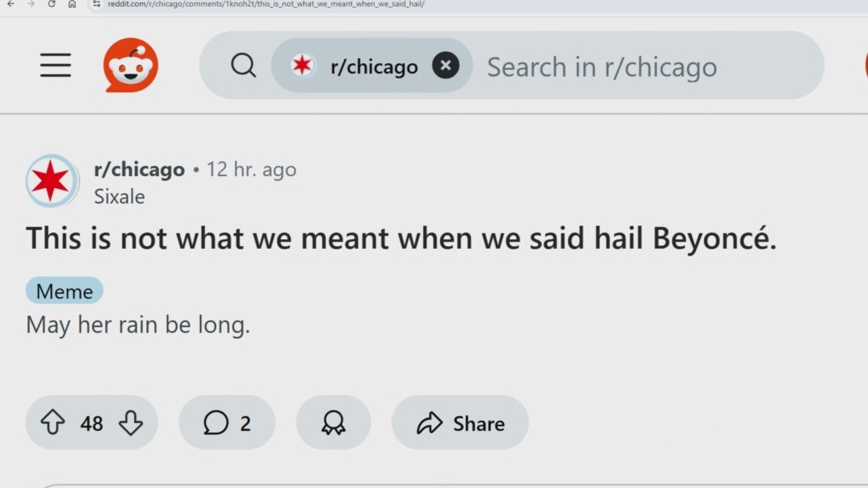Viewport: 868px width, 488px height.
Task: Click the r/chicago star avatar
Action: 51,181
